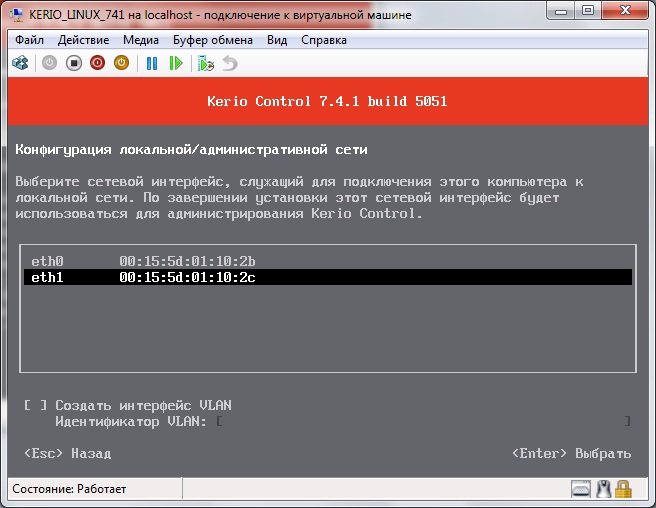Screen dimensions: 656x508
Task: Click the greyed Start power icon
Action: coord(49,64)
